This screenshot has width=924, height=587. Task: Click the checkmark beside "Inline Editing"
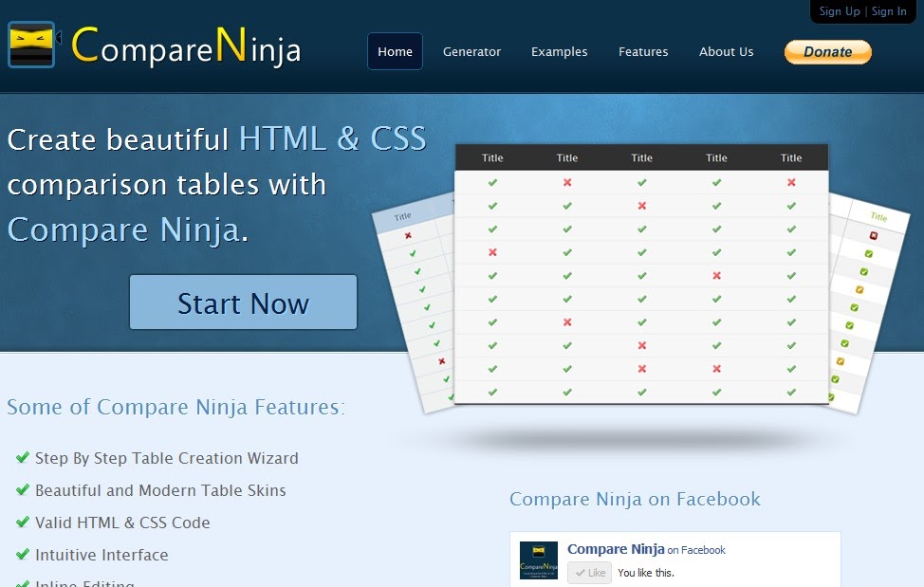click(x=21, y=582)
